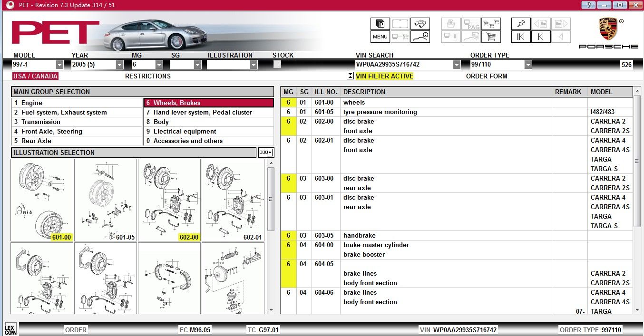The height and width of the screenshot is (336, 644).
Task: Click the illustration selection expand icon
Action: point(266,153)
